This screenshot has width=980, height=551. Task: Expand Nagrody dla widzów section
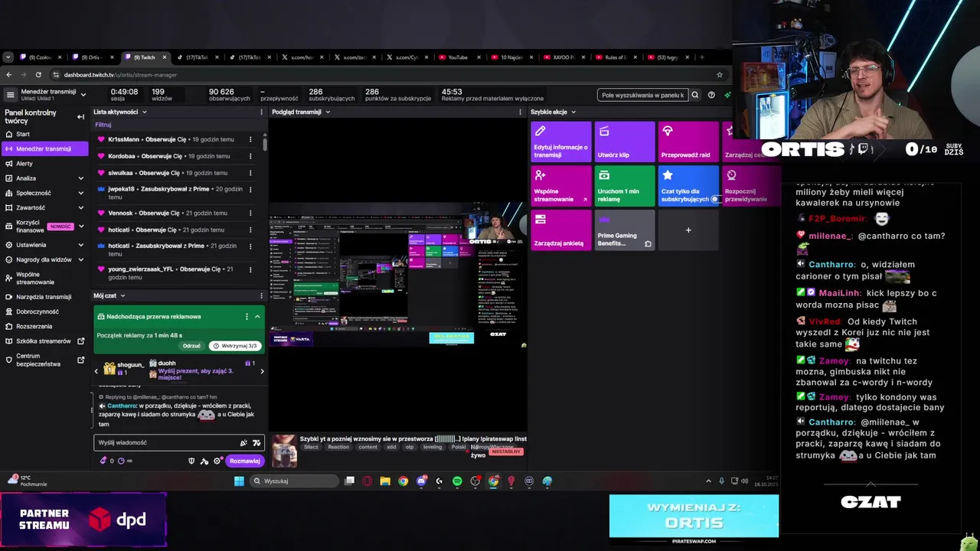[x=80, y=259]
